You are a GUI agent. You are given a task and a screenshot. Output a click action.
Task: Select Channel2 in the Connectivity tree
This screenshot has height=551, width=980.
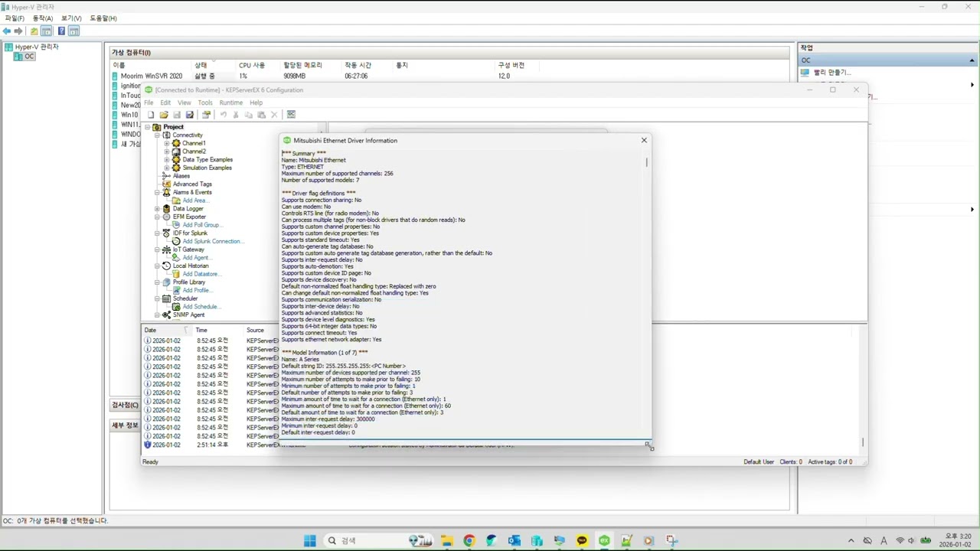coord(194,152)
